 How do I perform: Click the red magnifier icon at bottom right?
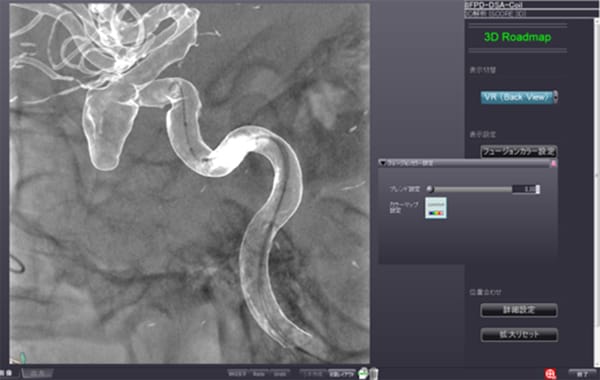point(550,374)
